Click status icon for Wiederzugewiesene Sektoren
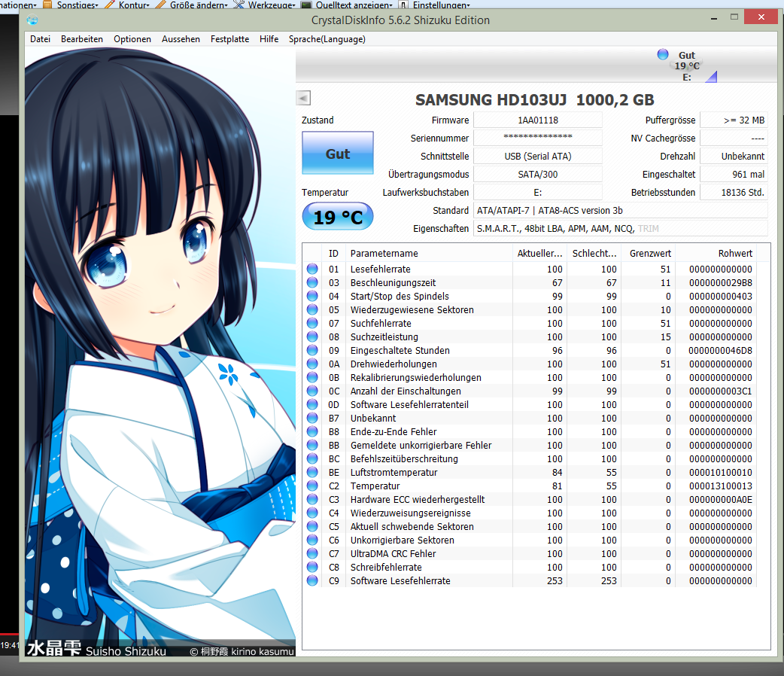This screenshot has height=676, width=784. (x=312, y=309)
